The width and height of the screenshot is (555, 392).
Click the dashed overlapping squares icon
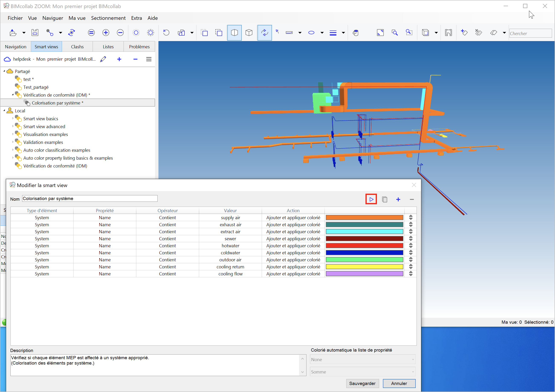point(219,33)
